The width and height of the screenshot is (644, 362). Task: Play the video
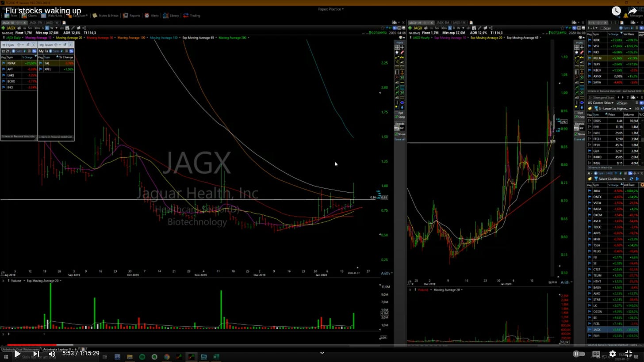[17, 354]
